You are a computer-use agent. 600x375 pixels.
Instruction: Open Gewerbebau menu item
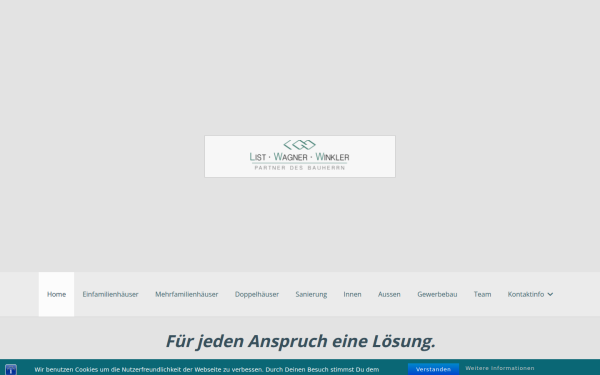[x=437, y=294]
